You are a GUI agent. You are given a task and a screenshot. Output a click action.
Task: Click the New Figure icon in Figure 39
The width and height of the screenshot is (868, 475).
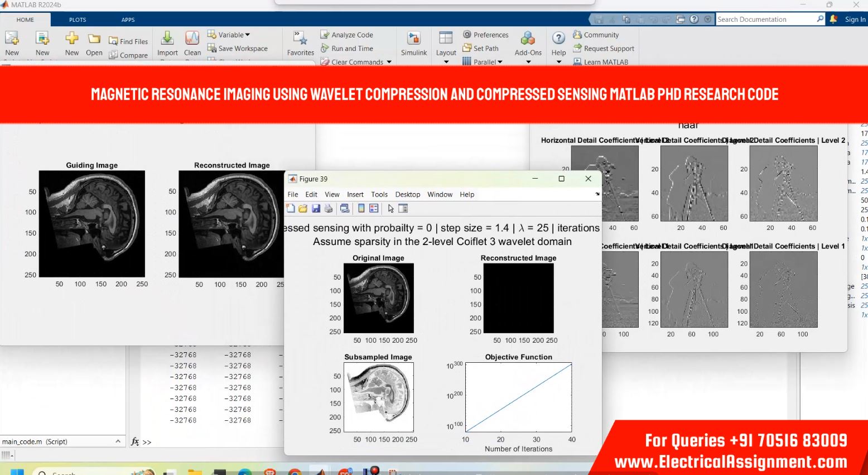[x=291, y=209]
